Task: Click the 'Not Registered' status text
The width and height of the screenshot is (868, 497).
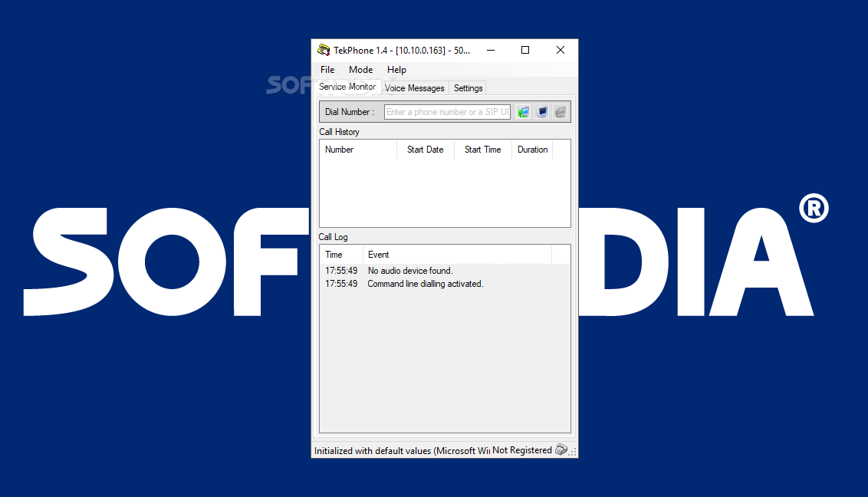Action: (x=522, y=450)
